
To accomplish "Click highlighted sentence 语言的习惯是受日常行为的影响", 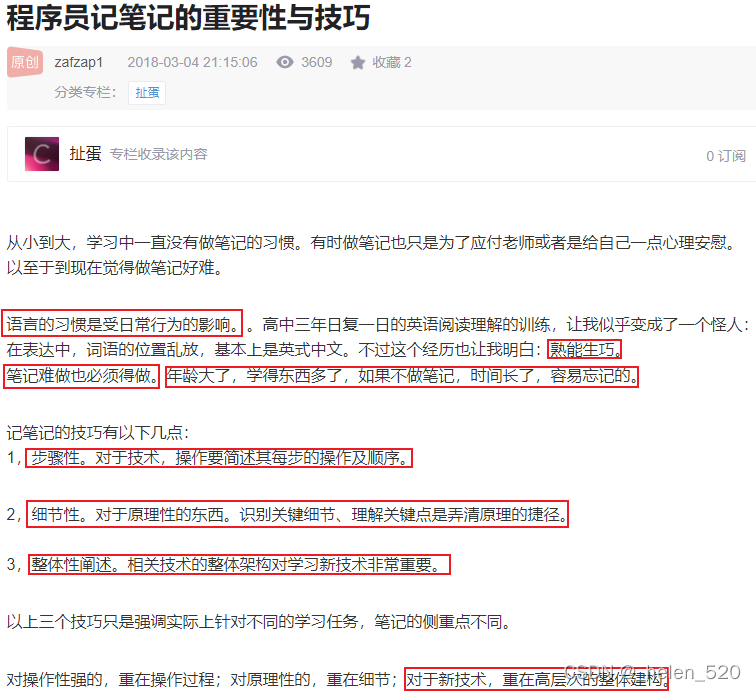I will 122,324.
